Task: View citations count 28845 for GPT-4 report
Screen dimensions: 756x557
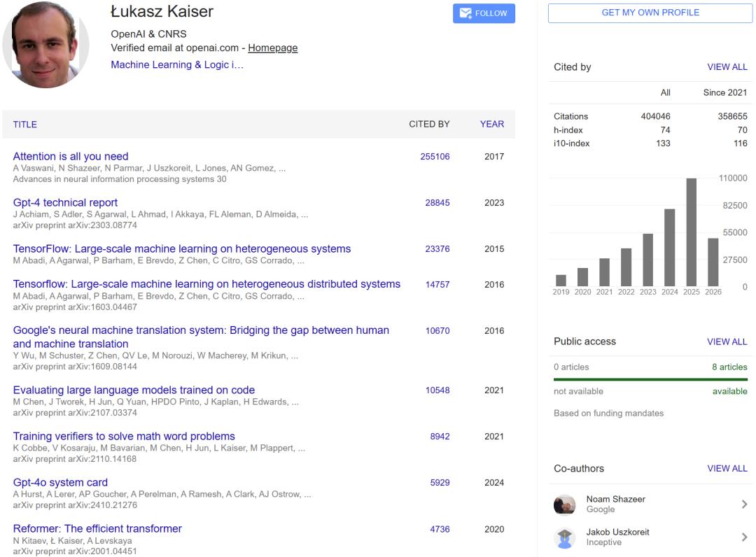Action: pyautogui.click(x=437, y=203)
